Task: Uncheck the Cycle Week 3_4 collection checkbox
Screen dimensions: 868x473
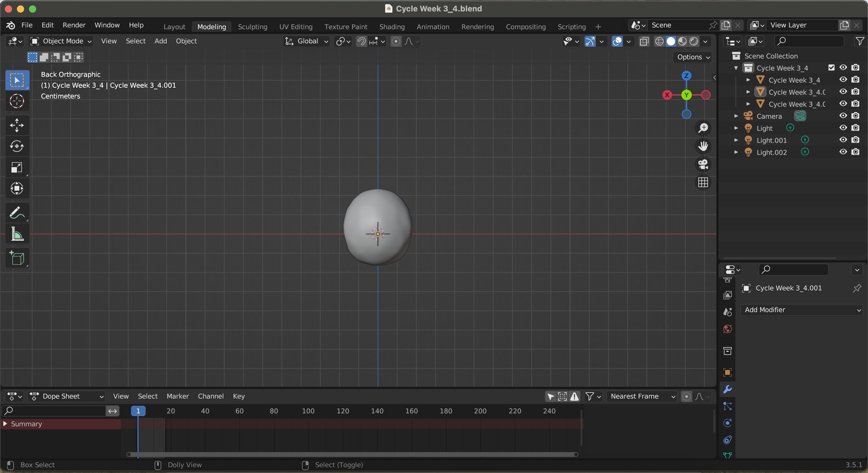Action: pos(831,68)
